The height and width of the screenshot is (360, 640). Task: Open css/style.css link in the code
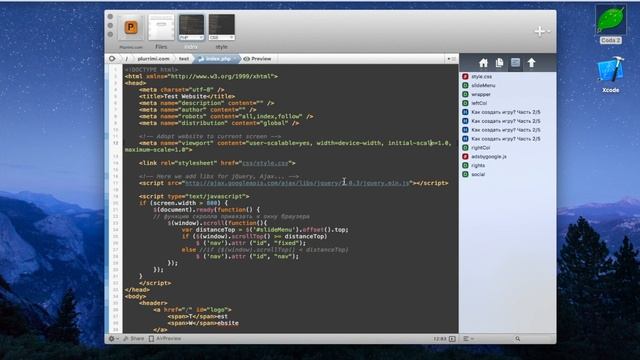point(265,163)
